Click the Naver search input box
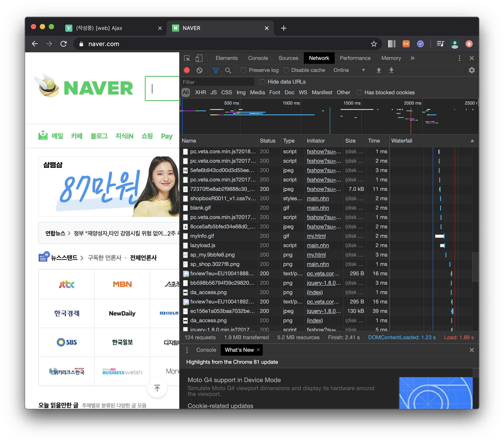 pos(162,88)
